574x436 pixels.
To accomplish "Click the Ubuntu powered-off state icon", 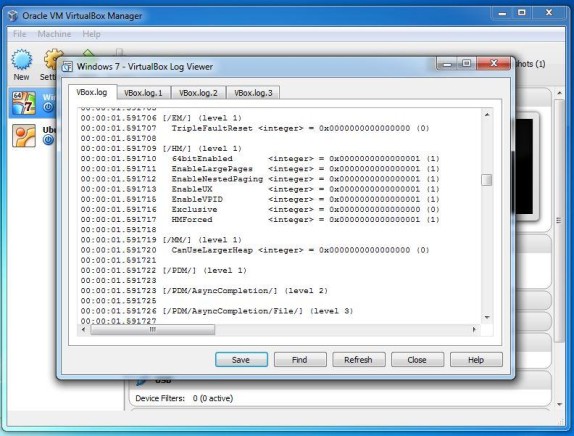I will click(48, 139).
